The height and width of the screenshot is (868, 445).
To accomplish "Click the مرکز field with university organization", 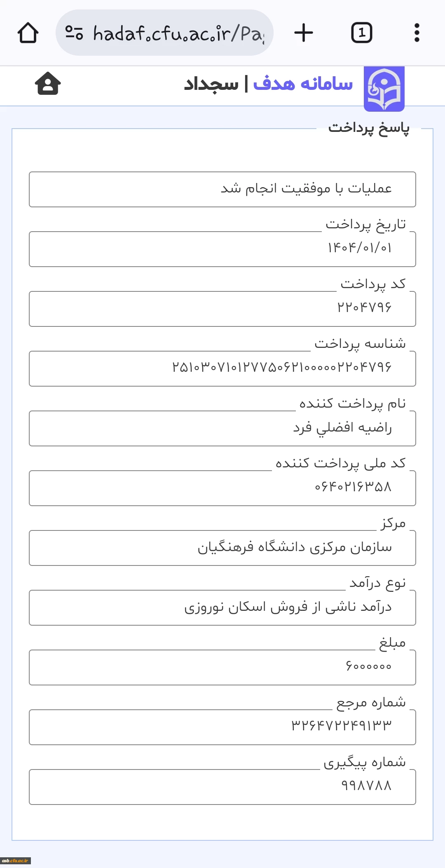I will [222, 548].
